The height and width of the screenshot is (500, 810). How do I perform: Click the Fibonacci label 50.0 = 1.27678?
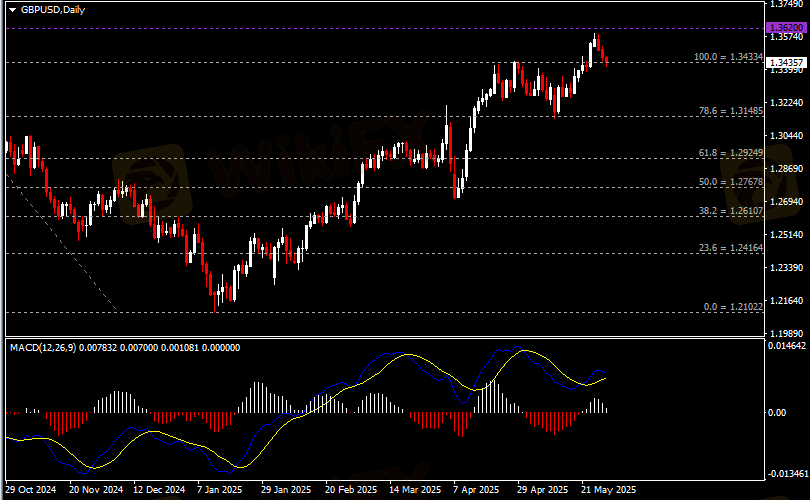pos(730,182)
